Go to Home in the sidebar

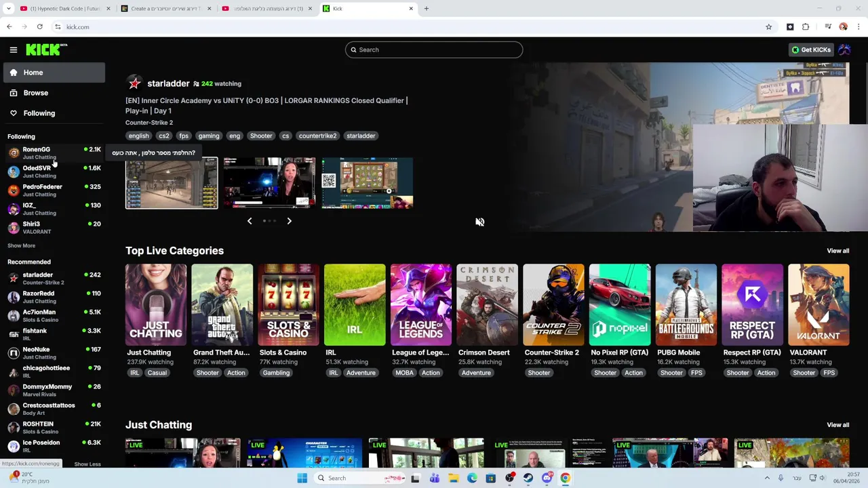54,73
